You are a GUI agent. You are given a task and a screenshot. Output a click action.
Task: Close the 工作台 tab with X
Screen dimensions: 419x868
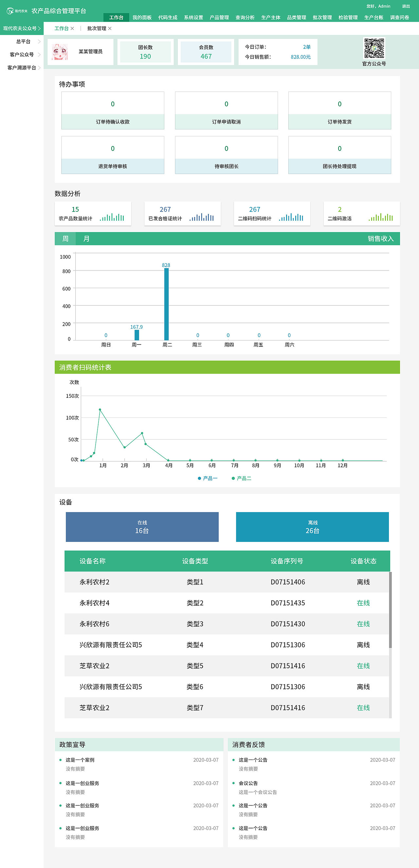coord(72,28)
